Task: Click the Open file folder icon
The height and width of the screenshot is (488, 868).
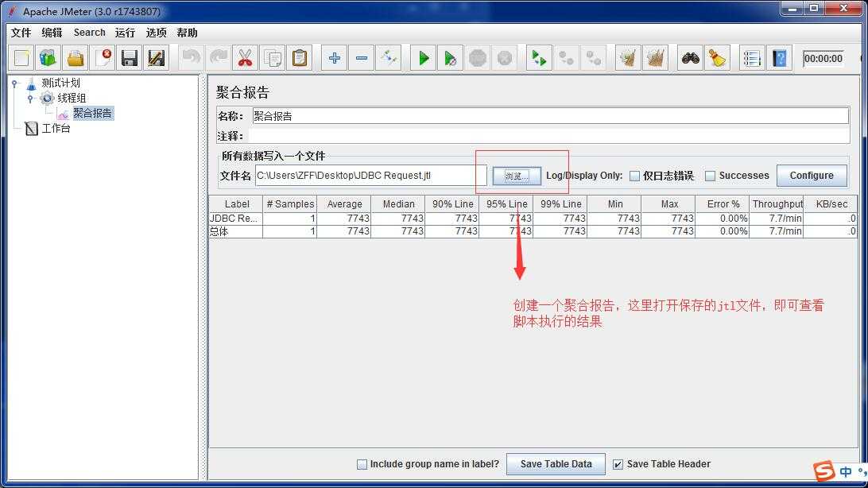Action: [x=76, y=57]
